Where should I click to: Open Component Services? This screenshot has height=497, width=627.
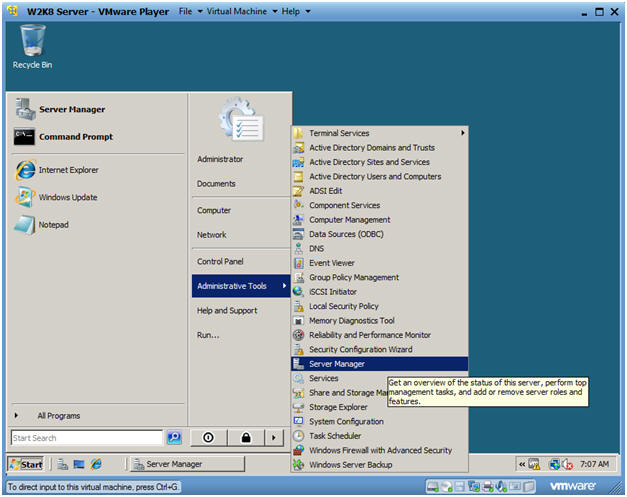click(380, 205)
